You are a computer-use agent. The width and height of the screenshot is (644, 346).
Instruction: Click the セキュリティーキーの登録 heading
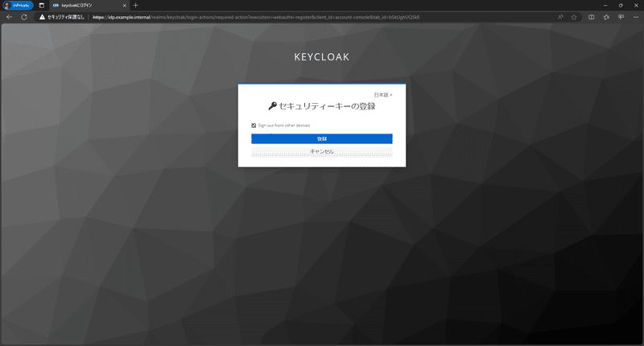[x=327, y=106]
